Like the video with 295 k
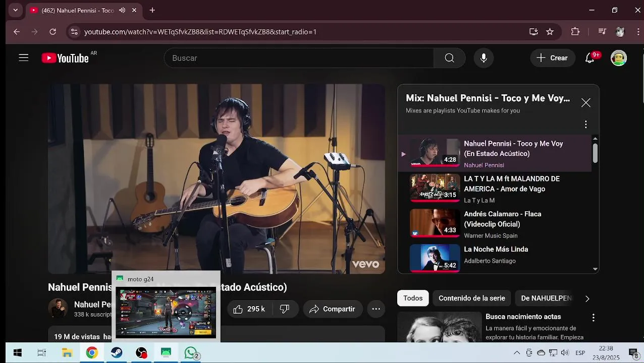This screenshot has width=644, height=363. (x=250, y=309)
